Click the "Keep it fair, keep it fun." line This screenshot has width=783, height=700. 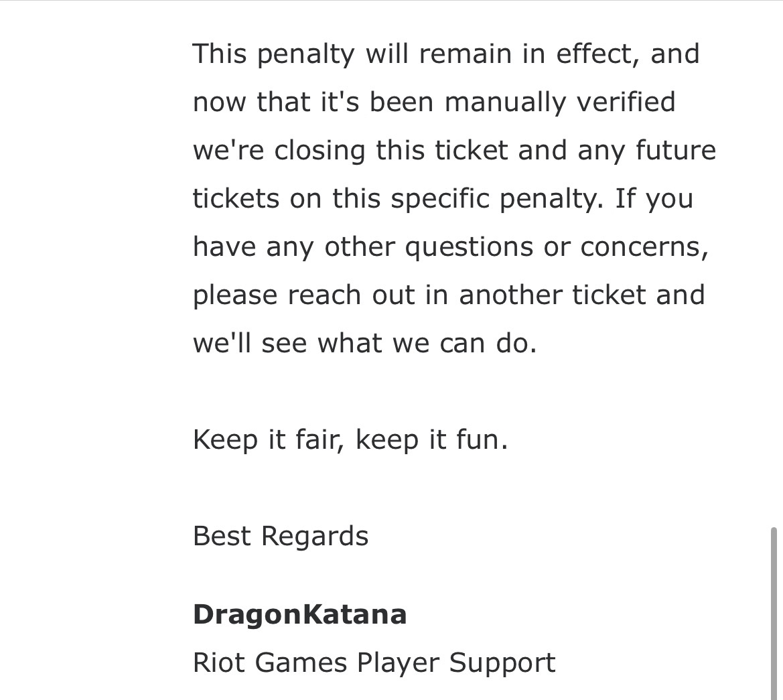click(x=350, y=440)
